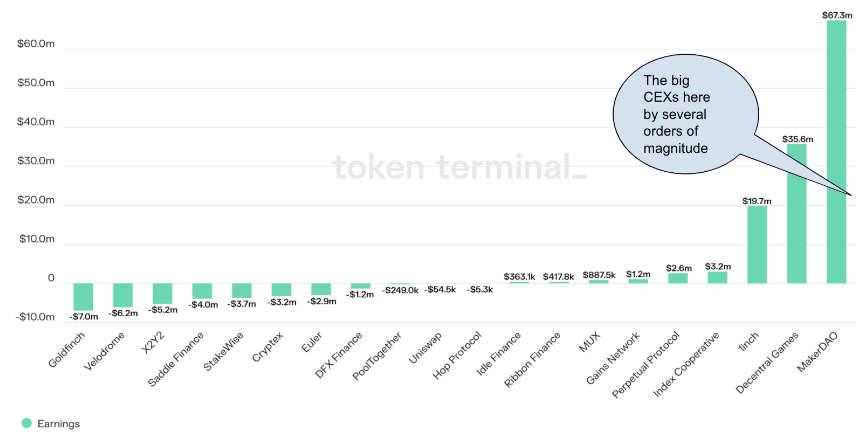865x448 pixels.
Task: Click the Index Cooperative bar
Action: tap(717, 276)
